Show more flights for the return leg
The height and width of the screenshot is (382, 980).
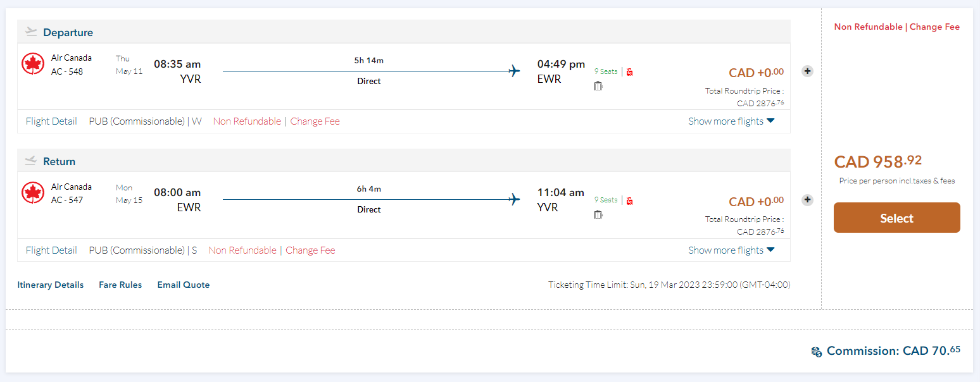731,250
